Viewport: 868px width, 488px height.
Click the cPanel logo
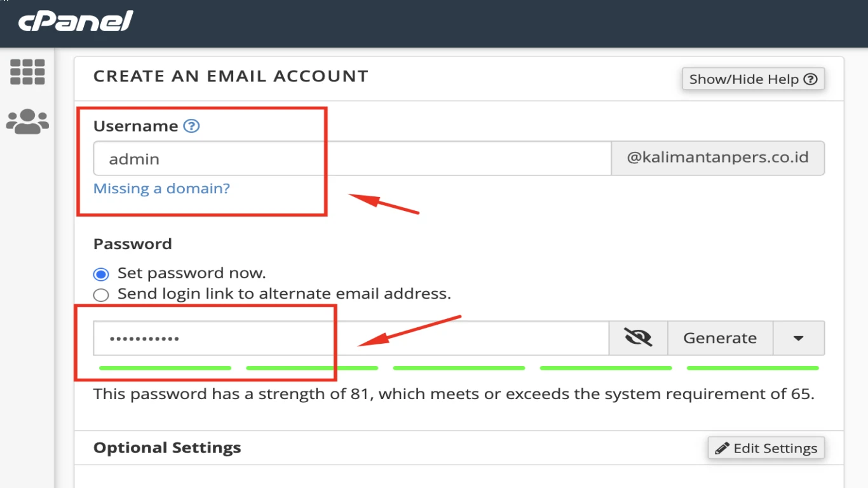[x=76, y=22]
